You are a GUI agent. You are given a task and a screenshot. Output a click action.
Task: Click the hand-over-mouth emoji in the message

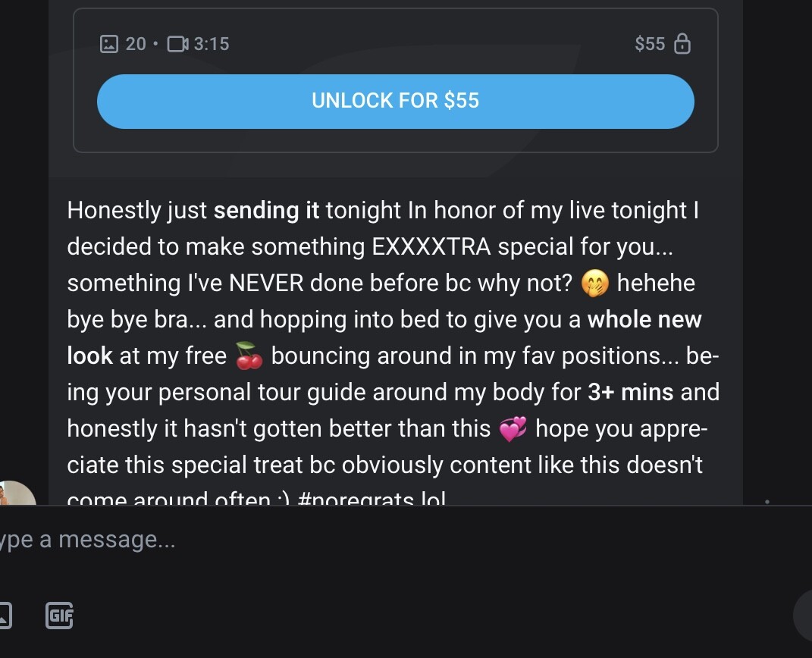click(x=595, y=284)
